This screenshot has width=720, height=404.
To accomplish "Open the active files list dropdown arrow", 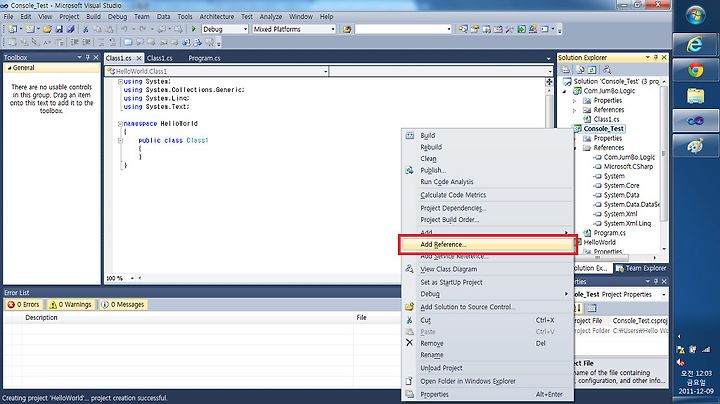I will [548, 58].
